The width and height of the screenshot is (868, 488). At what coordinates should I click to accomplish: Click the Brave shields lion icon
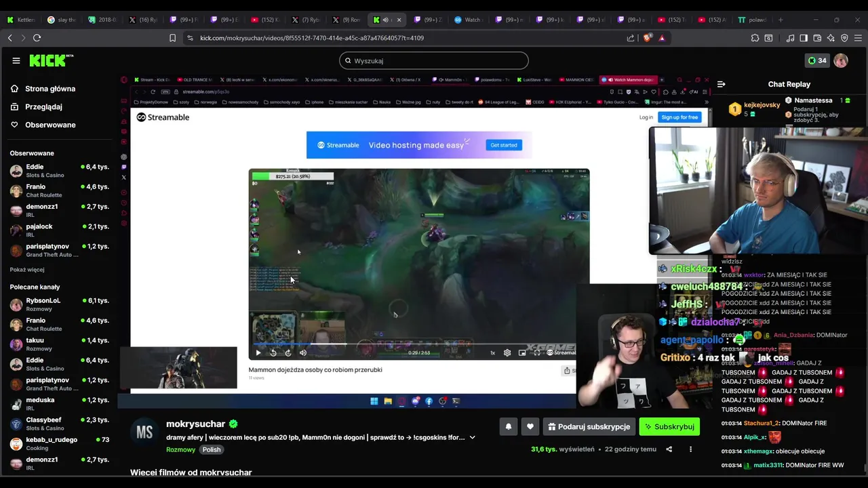(x=646, y=38)
